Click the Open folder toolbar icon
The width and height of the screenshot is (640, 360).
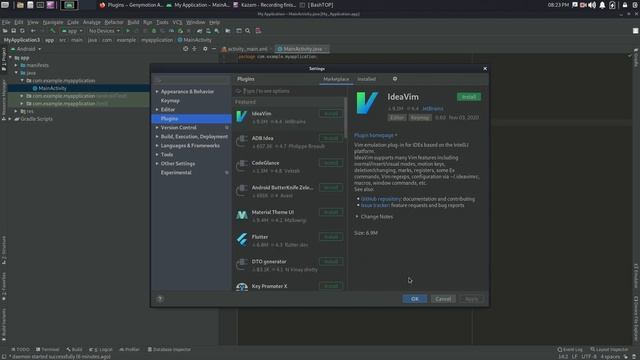pyautogui.click(x=5, y=31)
